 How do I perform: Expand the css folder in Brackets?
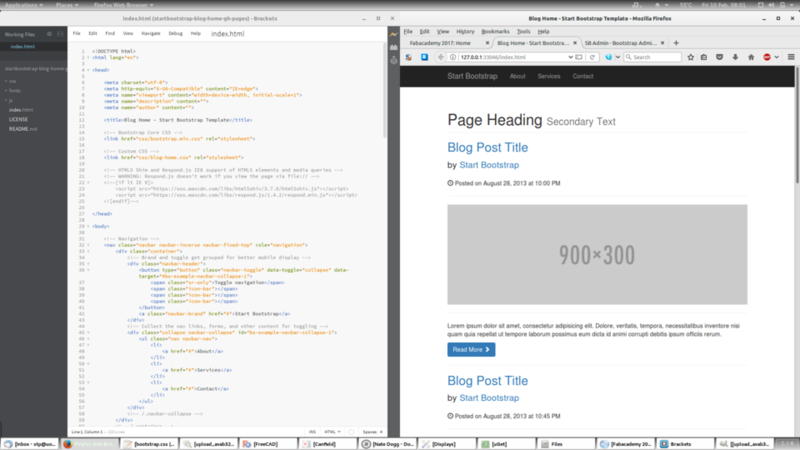(6, 81)
